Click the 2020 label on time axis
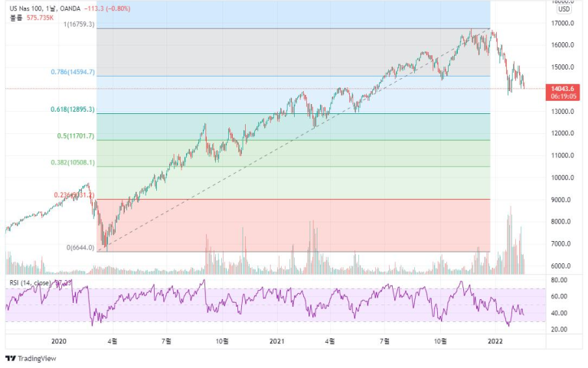Screen dimensions: 588x368 (59, 339)
